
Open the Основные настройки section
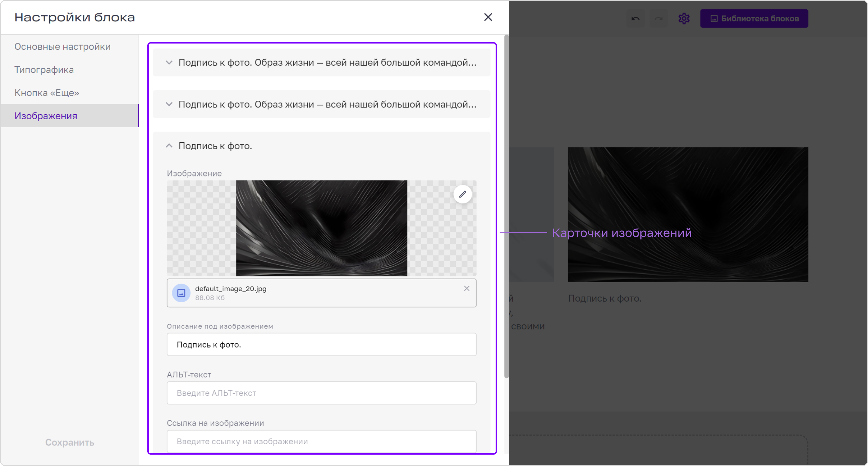tap(62, 47)
